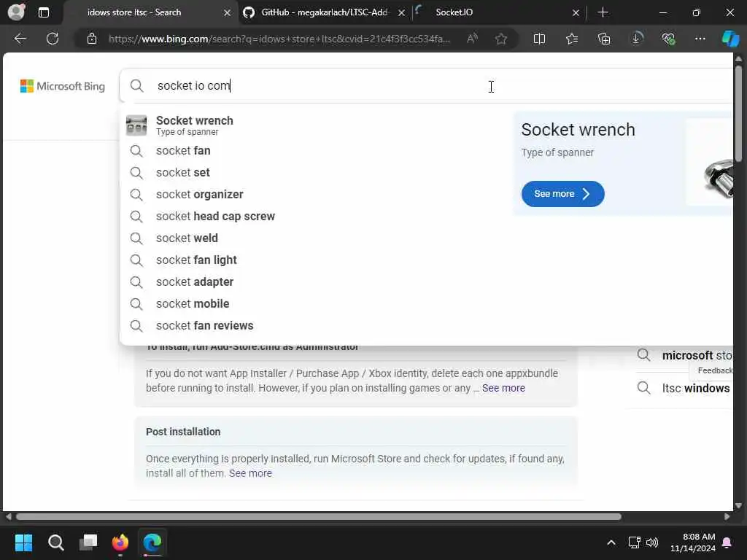747x560 pixels.
Task: Open the Favorites list
Action: point(572,39)
